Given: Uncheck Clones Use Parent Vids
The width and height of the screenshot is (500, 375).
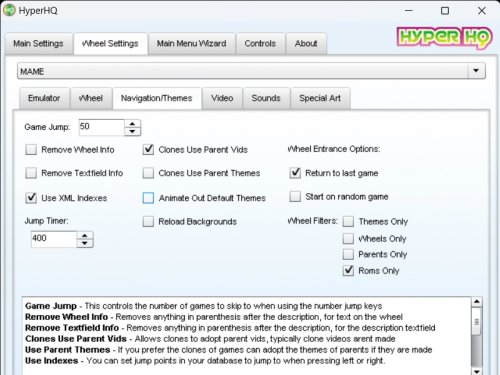Looking at the screenshot, I should (x=148, y=150).
